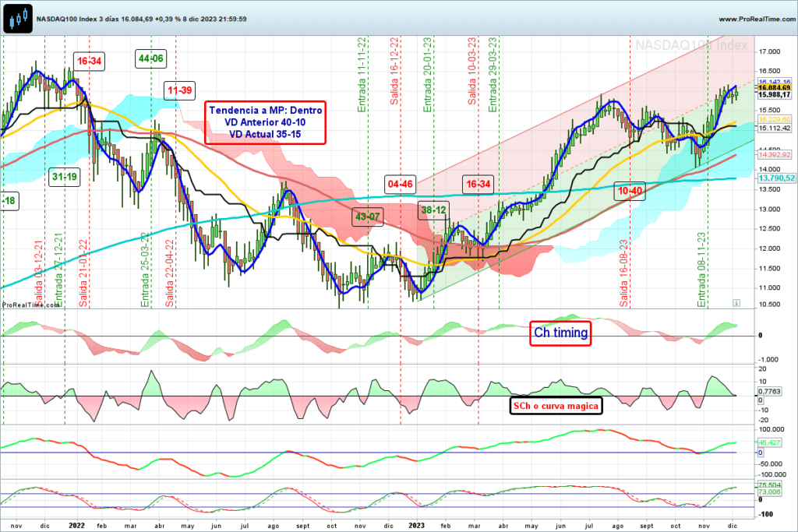The width and height of the screenshot is (798, 532).
Task: Click the green 44-06 label
Action: 150,59
